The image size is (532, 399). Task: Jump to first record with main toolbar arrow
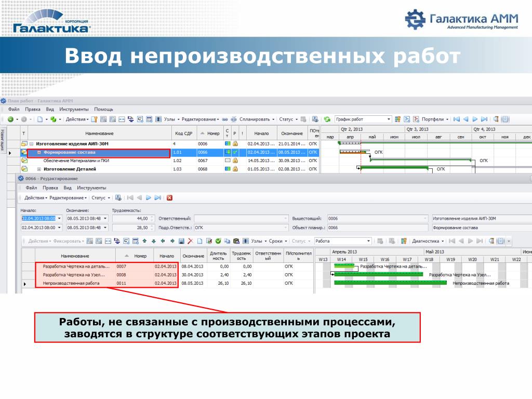pyautogui.click(x=457, y=119)
